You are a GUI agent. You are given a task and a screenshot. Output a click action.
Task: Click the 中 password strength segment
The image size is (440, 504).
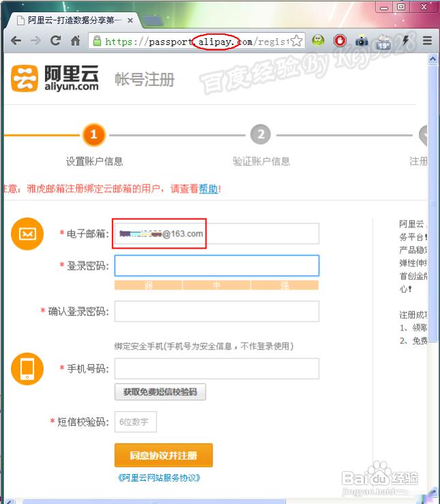tap(217, 285)
